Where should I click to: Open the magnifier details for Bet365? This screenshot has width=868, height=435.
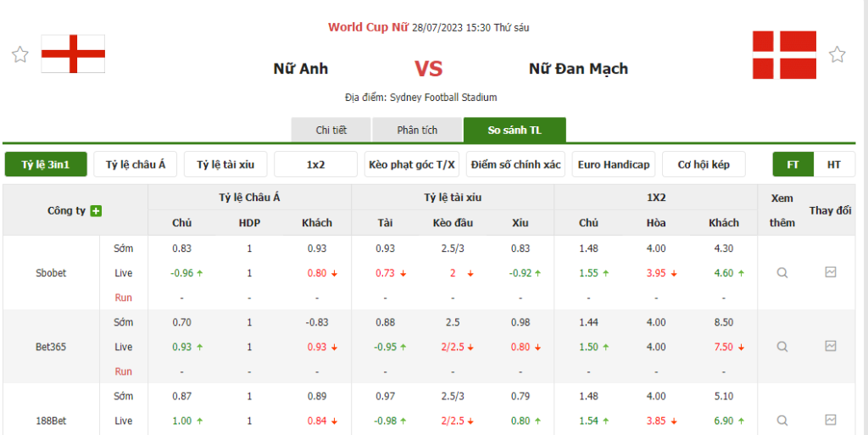pos(782,347)
